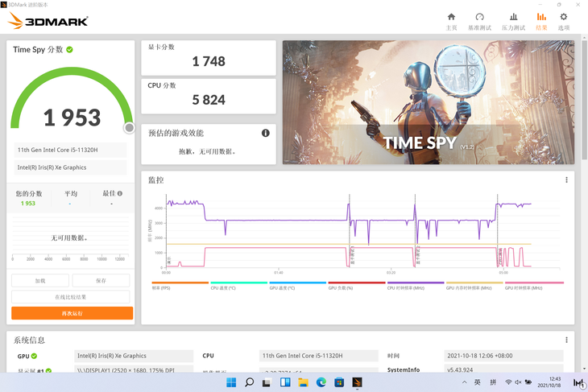The image size is (588, 392).
Task: Click the info icon next to 最佳
Action: [x=120, y=193]
